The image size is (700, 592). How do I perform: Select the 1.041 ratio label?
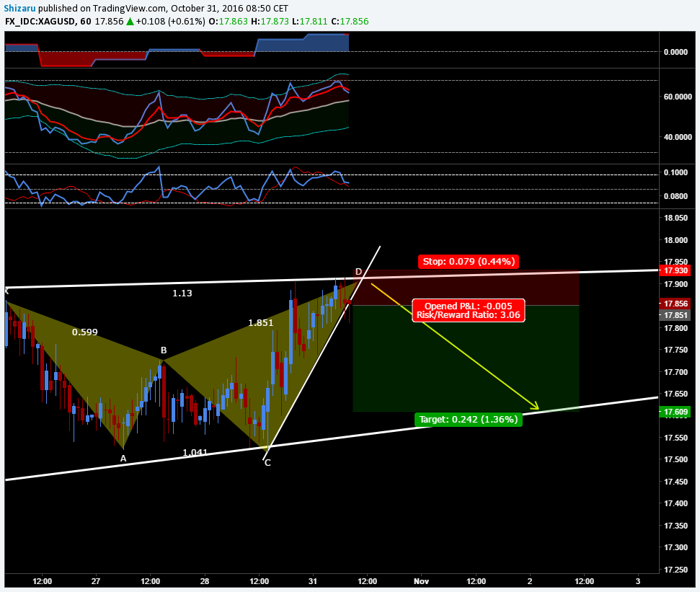(x=195, y=452)
